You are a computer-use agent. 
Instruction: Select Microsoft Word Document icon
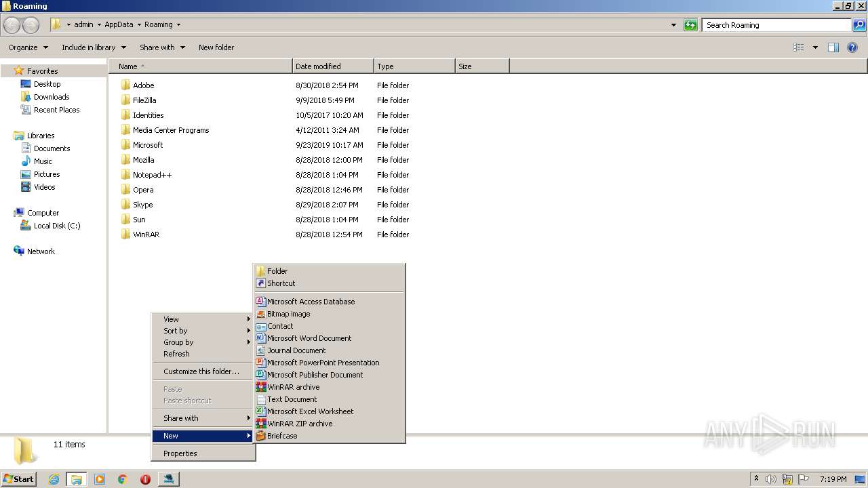pos(260,338)
